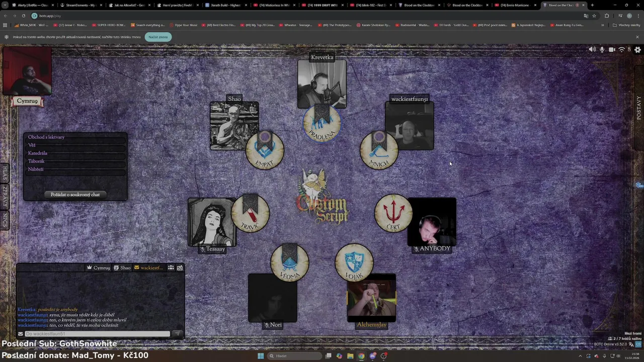The width and height of the screenshot is (644, 362).
Task: Toggle the camera video icon
Action: pos(612,49)
